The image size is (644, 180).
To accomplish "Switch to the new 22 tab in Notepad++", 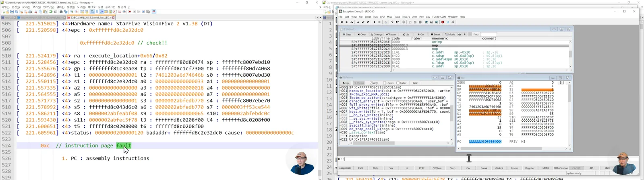I will [8, 18].
